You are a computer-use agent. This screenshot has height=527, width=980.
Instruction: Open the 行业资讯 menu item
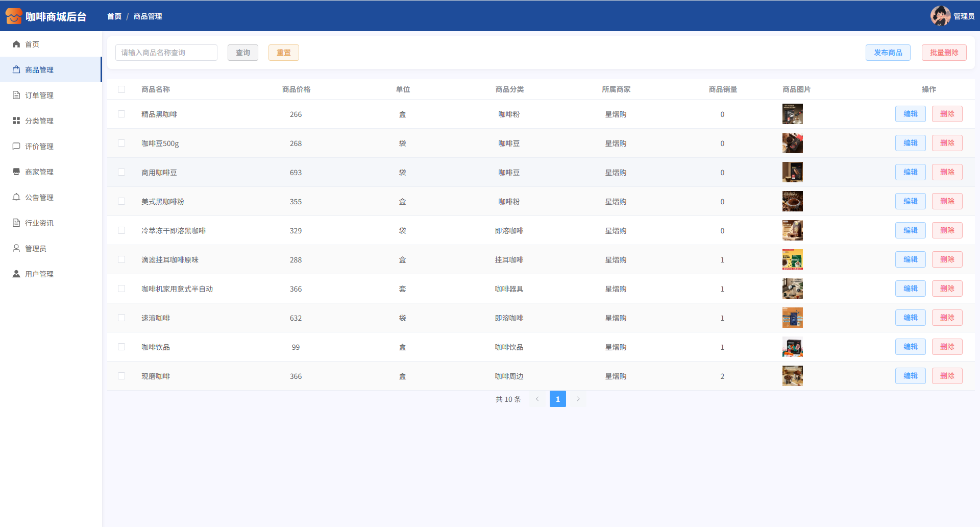pyautogui.click(x=39, y=223)
